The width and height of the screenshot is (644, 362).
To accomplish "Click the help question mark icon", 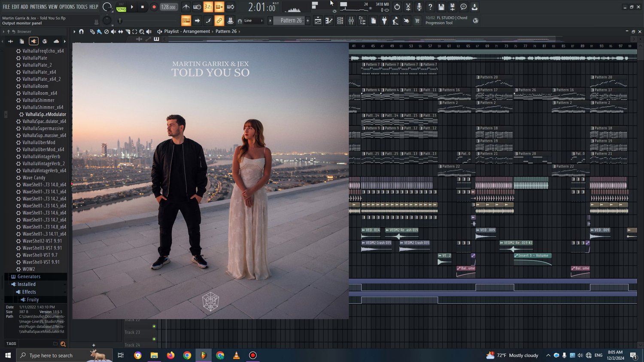I will click(430, 7).
